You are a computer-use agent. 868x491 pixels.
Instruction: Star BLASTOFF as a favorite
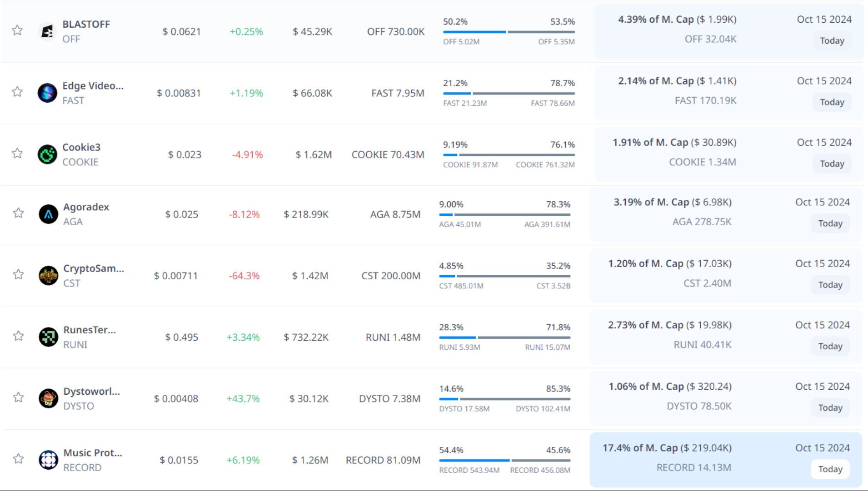click(17, 30)
